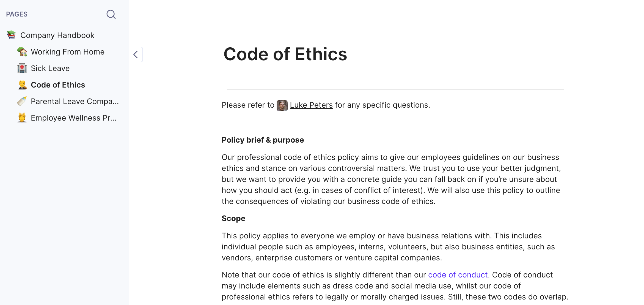
Task: Open the Employee Wellness Program page
Action: pos(74,118)
